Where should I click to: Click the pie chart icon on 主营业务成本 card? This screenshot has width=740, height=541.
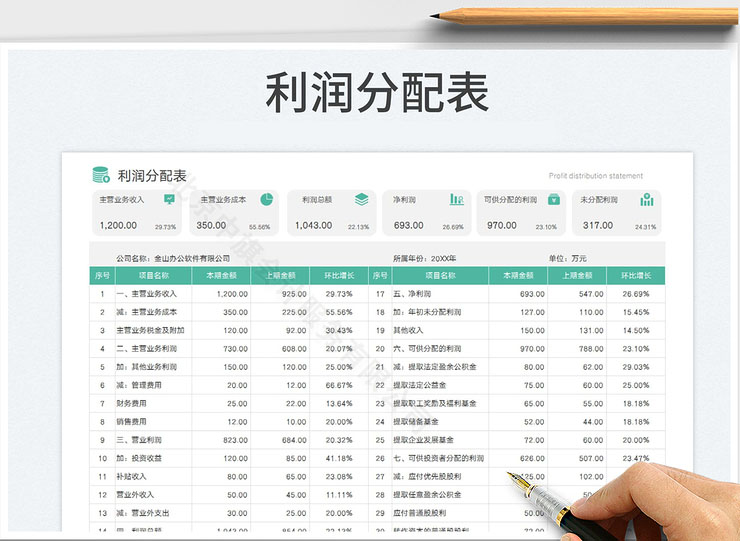pyautogui.click(x=267, y=199)
